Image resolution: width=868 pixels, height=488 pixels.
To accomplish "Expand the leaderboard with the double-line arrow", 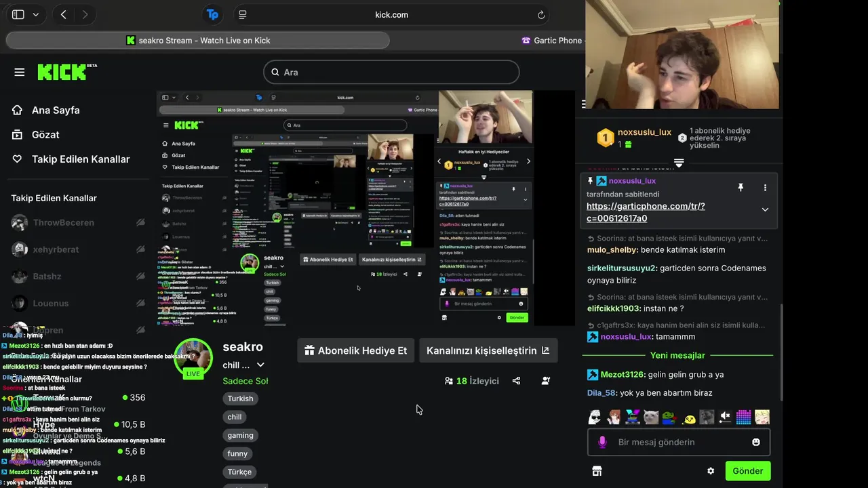I will tap(679, 163).
